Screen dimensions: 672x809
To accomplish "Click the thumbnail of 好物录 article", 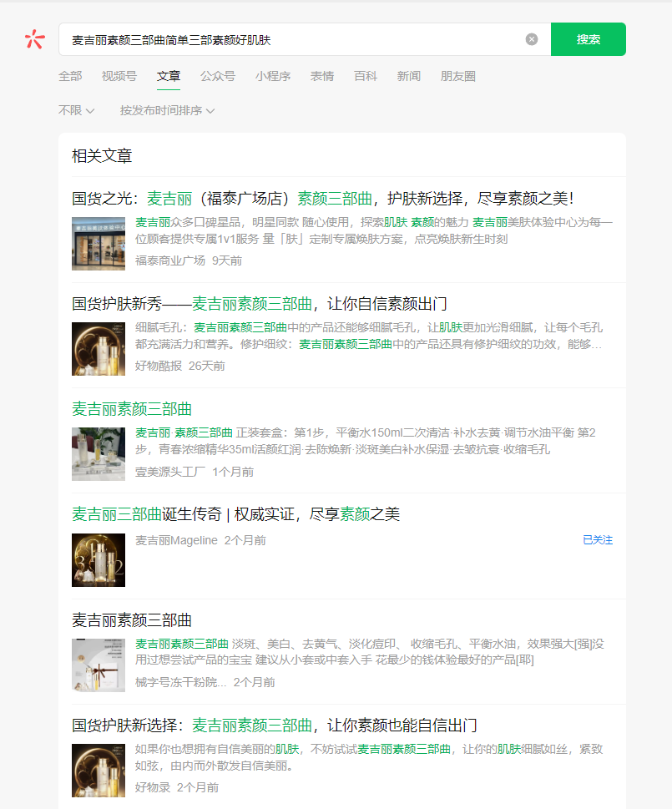I will point(99,771).
